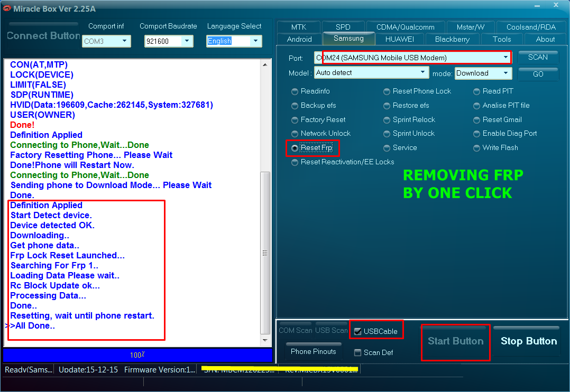Switch to the HUAWEI tab
570x392 pixels.
click(400, 39)
